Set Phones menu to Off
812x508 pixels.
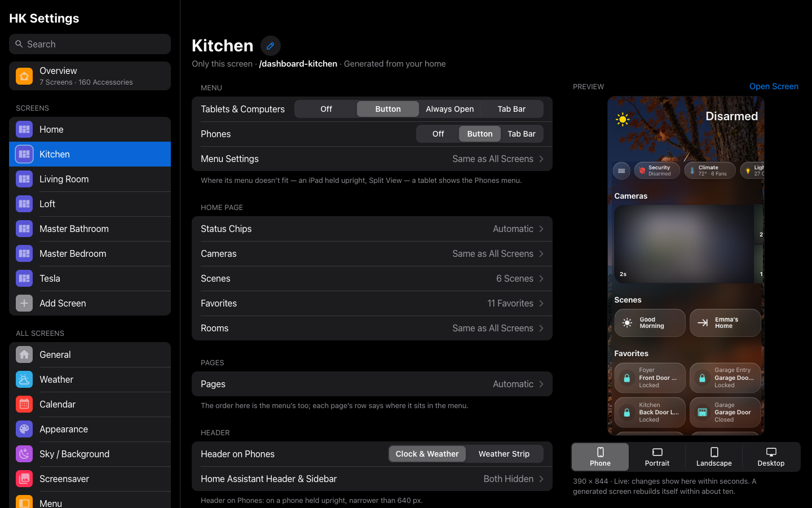(x=438, y=134)
